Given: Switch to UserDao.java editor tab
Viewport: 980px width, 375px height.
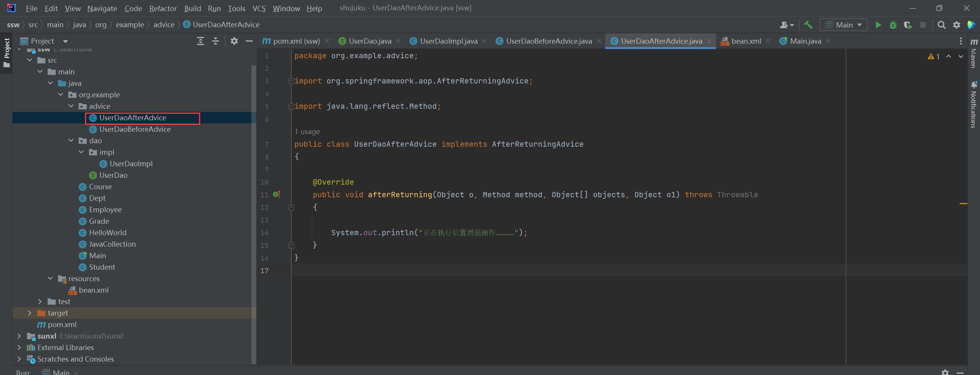Looking at the screenshot, I should [370, 41].
